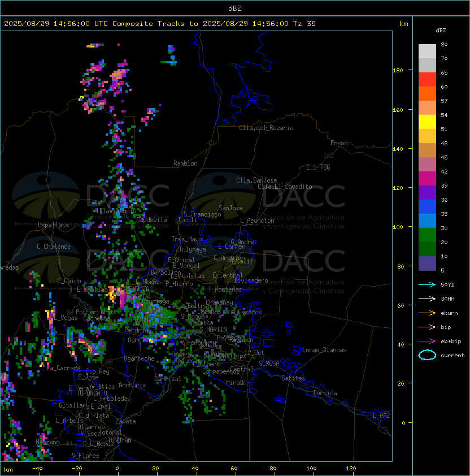Click the 'Zapata' map label
This screenshot has width=470, height=476.
pos(125,421)
